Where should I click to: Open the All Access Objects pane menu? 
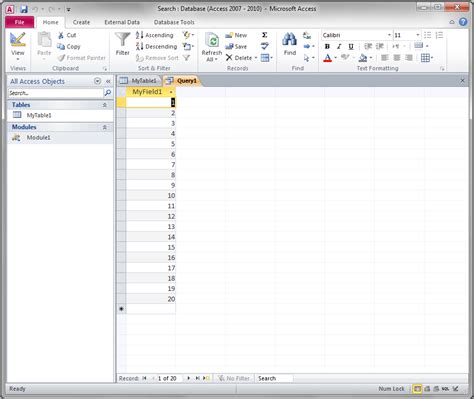[x=97, y=81]
